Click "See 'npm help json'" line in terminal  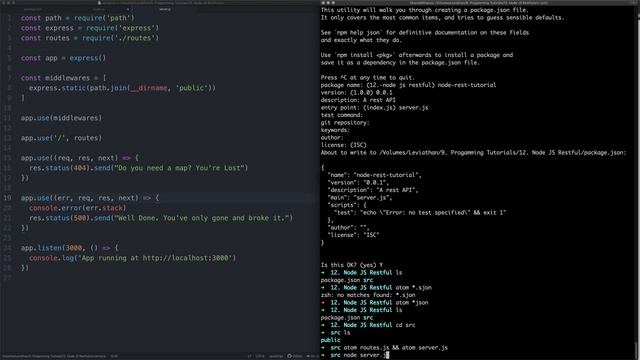[x=424, y=33]
